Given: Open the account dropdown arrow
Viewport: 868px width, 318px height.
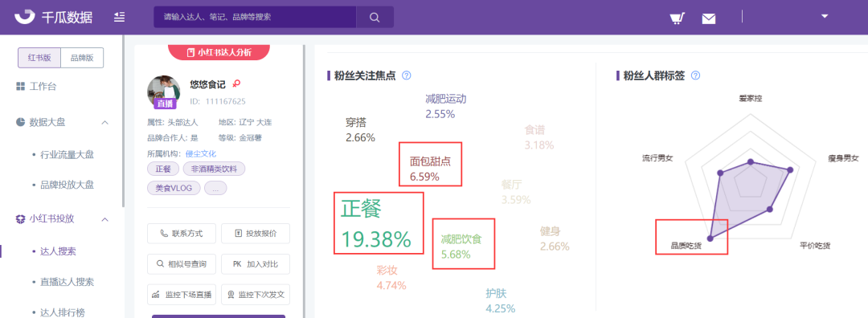Looking at the screenshot, I should click(x=825, y=17).
